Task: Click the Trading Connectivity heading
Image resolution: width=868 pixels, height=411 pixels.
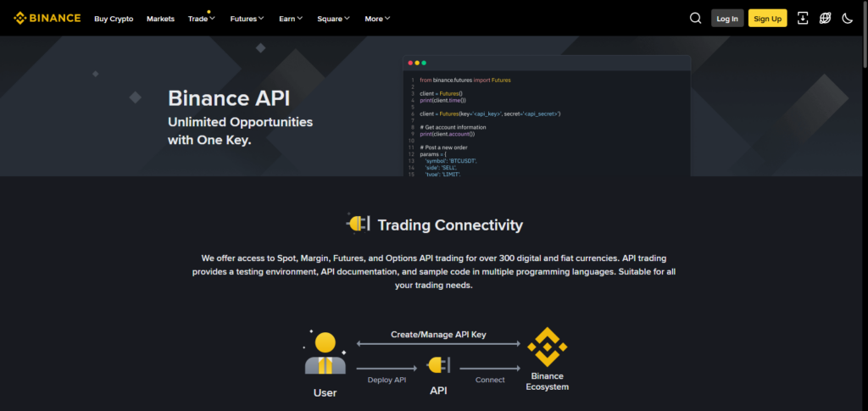Action: click(x=450, y=225)
